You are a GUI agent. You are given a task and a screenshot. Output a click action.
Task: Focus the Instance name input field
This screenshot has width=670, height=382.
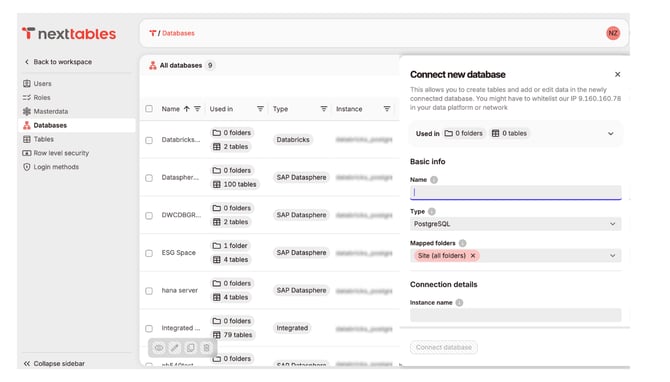click(515, 315)
